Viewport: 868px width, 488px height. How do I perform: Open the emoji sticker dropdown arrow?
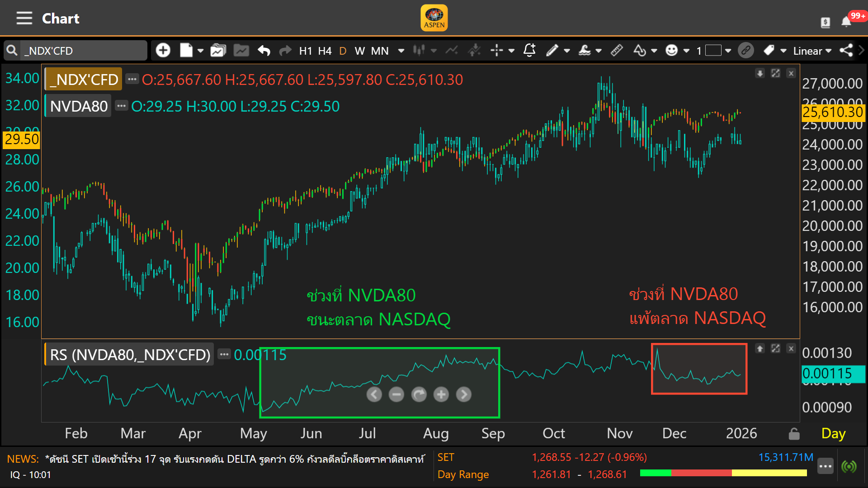click(686, 51)
